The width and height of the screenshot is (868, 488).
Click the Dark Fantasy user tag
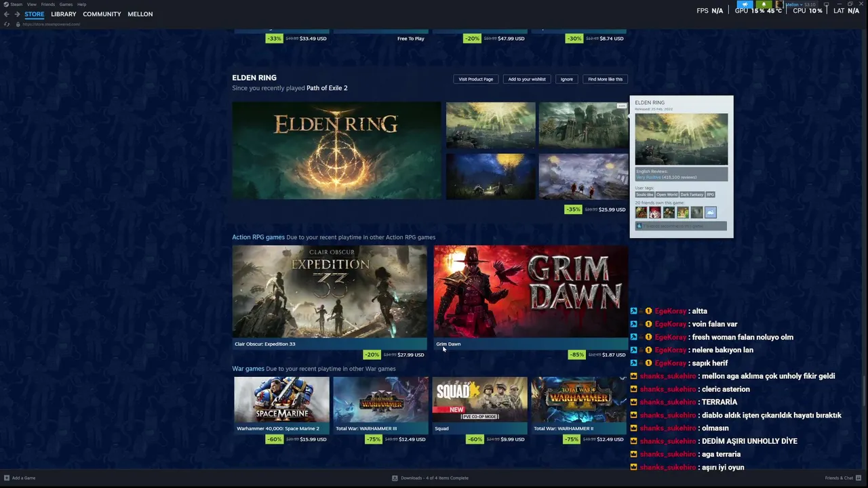click(692, 195)
